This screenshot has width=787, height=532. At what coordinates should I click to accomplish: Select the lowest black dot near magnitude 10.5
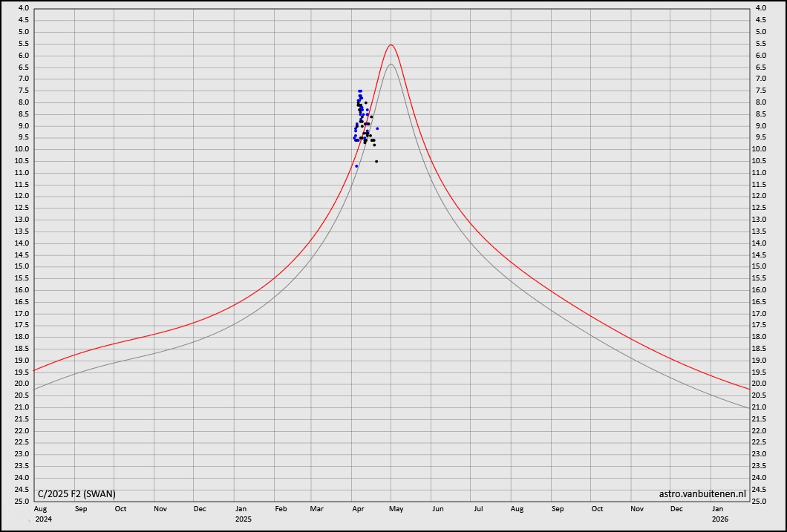pos(376,161)
